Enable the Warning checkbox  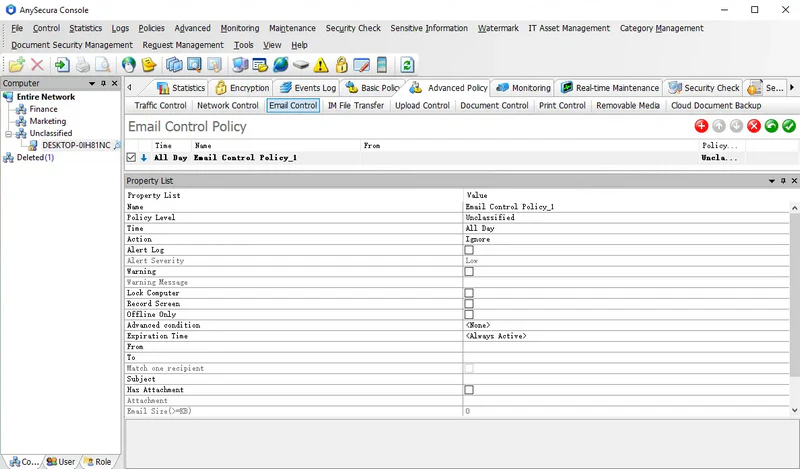(x=469, y=271)
